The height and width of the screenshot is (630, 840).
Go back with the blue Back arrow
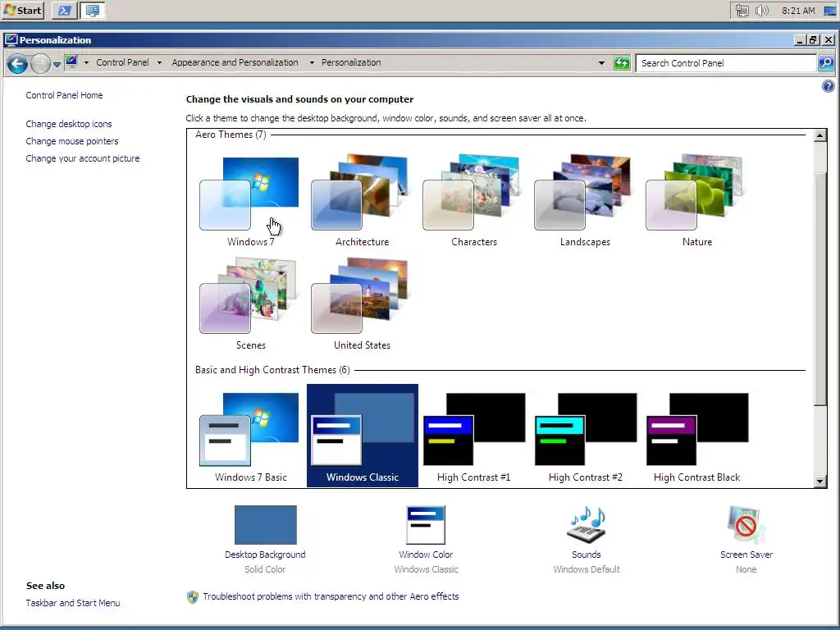pos(18,64)
